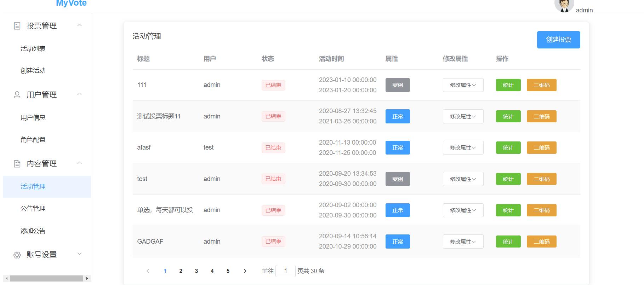Go to page 2
Viewport: 644px width, 285px height.
pyautogui.click(x=181, y=271)
